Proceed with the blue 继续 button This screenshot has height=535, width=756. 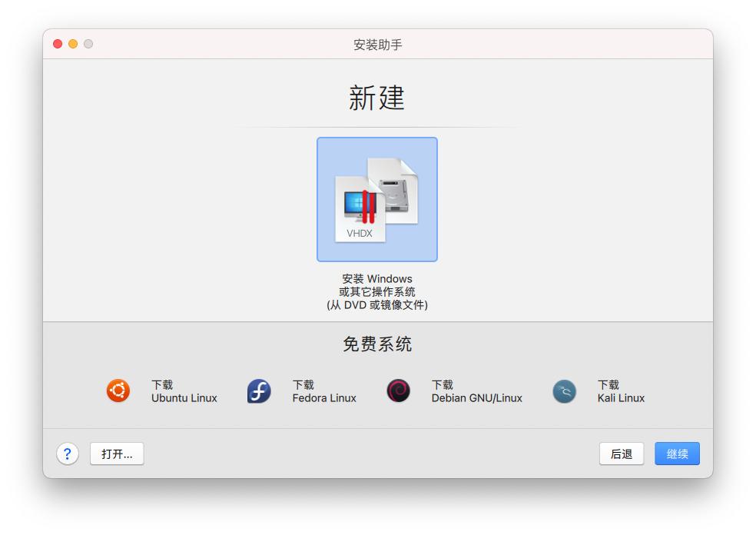(x=677, y=454)
